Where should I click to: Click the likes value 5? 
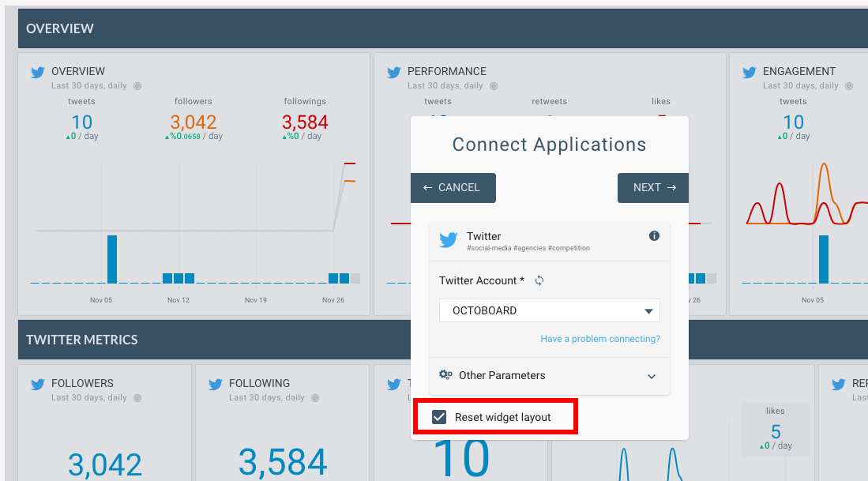click(x=776, y=431)
